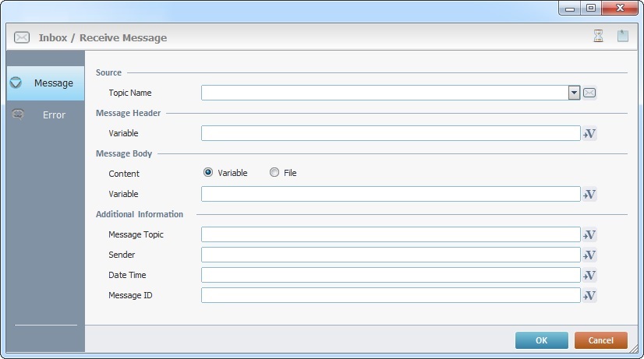Viewport: 644px width, 359px height.
Task: Click the envelope icon beside Topic Name
Action: (590, 93)
